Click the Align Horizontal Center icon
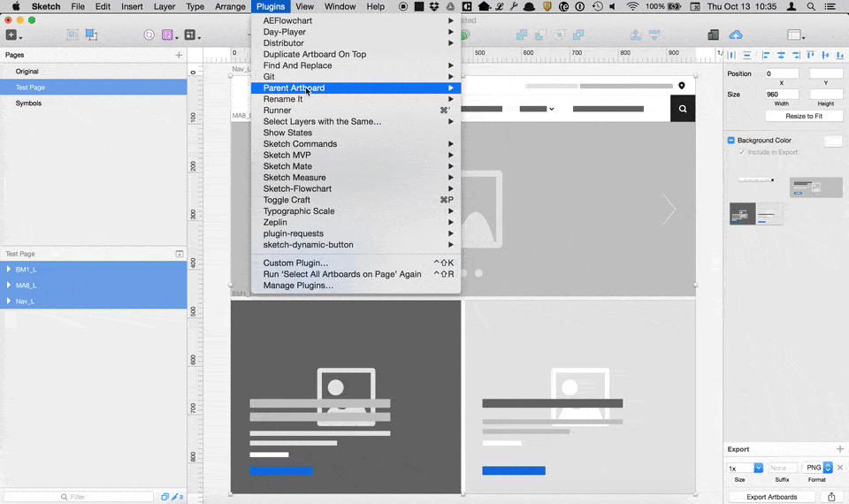The height and width of the screenshot is (504, 849). click(x=781, y=55)
